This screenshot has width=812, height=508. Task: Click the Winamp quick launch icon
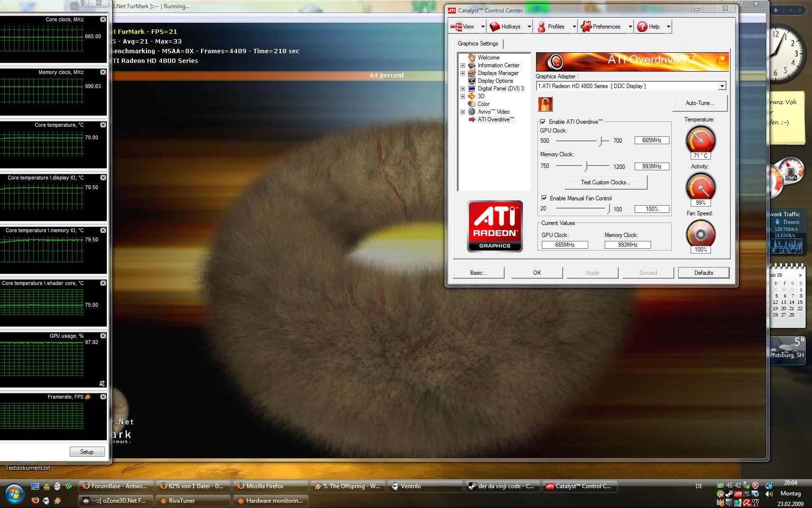[x=57, y=501]
